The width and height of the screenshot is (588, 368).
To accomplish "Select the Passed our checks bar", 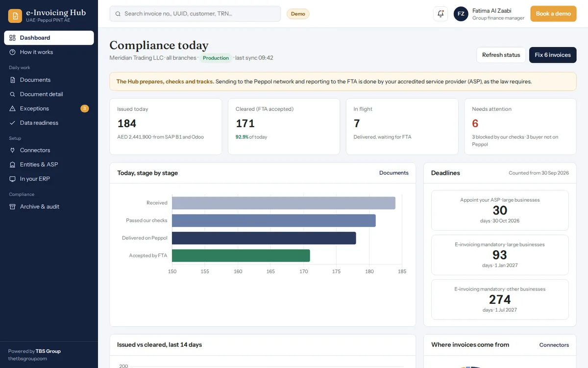I will [274, 220].
